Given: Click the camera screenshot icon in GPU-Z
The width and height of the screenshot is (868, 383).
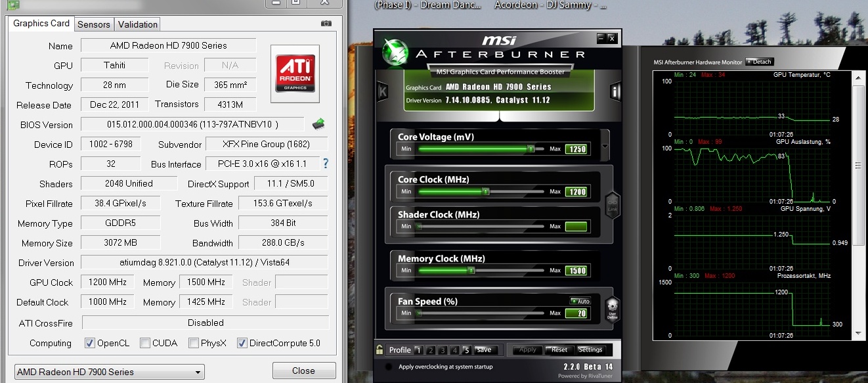Looking at the screenshot, I should coord(326,23).
